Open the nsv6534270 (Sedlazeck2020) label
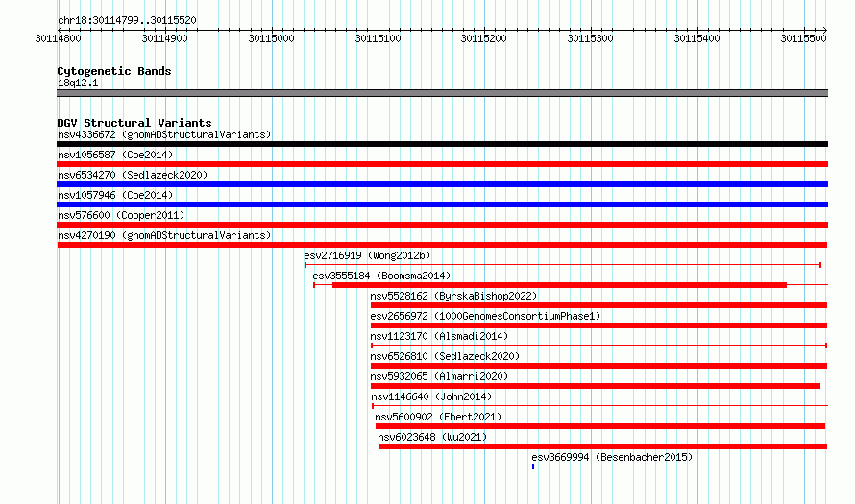The width and height of the screenshot is (855, 504). coord(133,175)
